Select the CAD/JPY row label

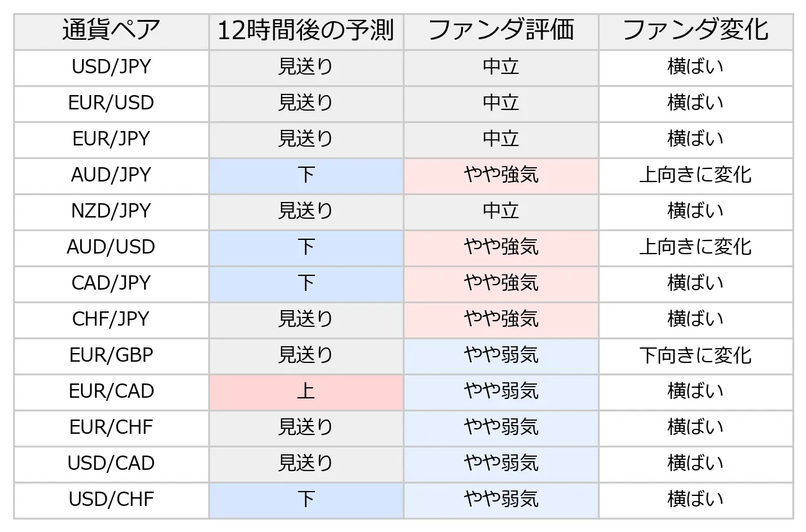pos(111,283)
